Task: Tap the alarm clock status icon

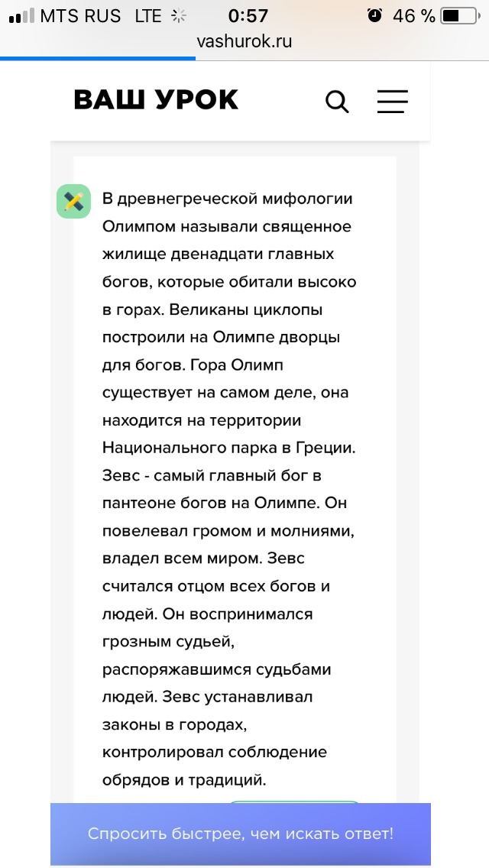Action: 375,15
